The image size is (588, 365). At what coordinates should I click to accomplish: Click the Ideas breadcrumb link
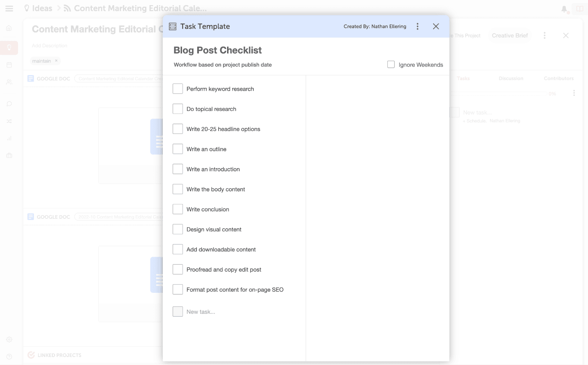click(x=42, y=8)
